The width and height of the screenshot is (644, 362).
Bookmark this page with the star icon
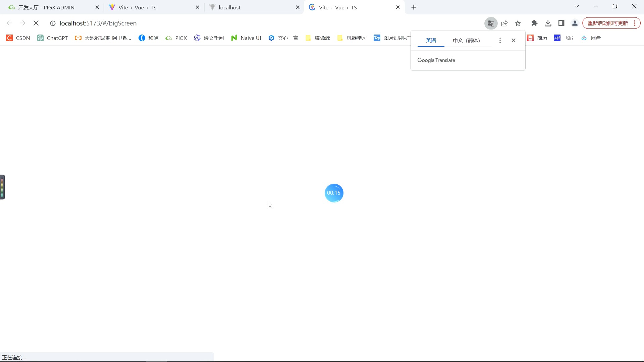point(518,23)
